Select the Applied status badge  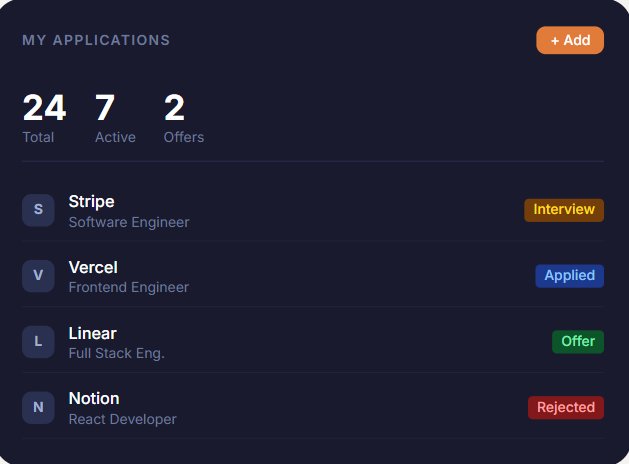[569, 276]
